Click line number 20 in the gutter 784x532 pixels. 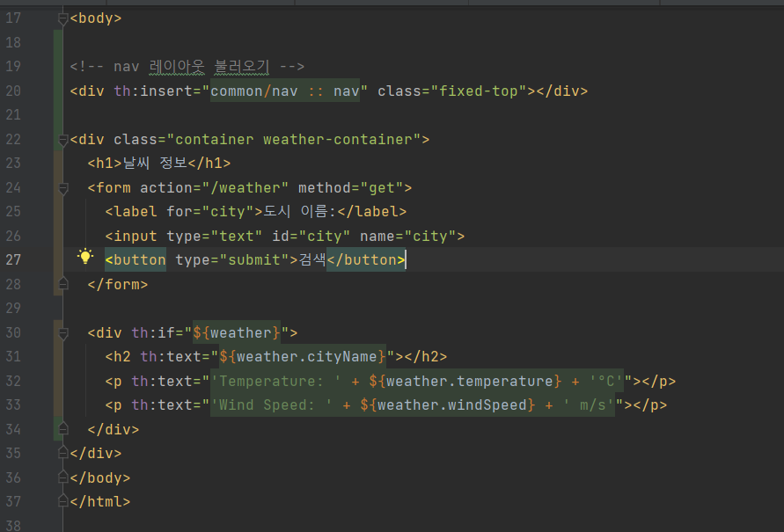(x=13, y=91)
